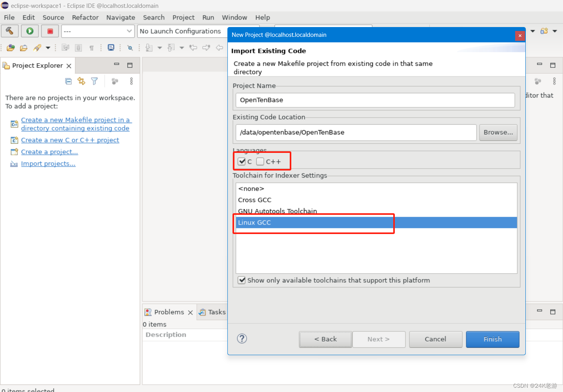Select <none> in toolchain list
Screen dimensions: 563x392
(x=376, y=189)
